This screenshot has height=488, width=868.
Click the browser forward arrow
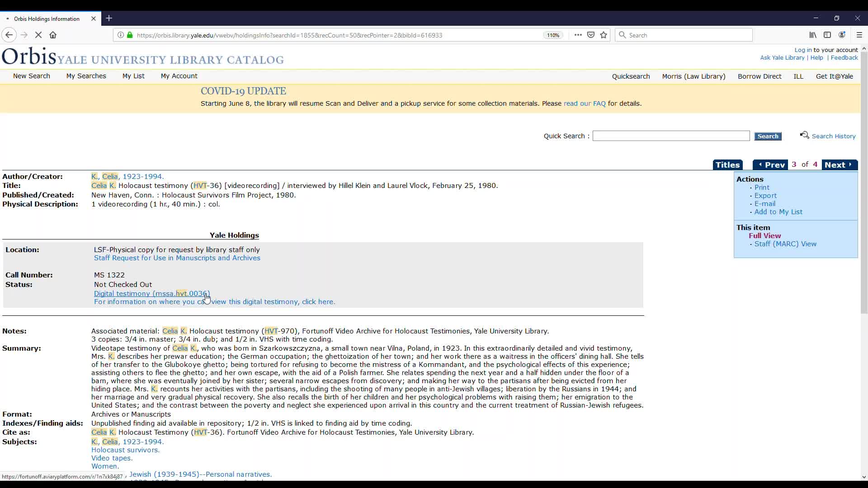point(24,35)
